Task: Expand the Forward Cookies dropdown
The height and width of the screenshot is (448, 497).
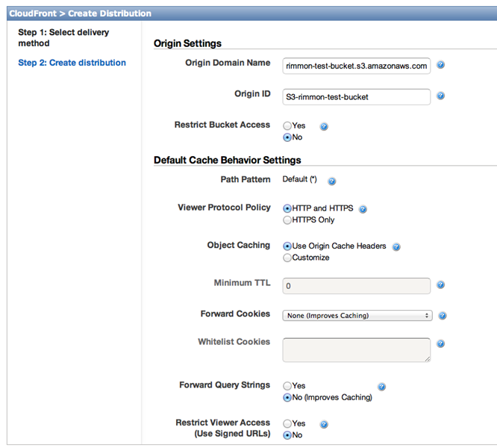Action: pyautogui.click(x=357, y=316)
